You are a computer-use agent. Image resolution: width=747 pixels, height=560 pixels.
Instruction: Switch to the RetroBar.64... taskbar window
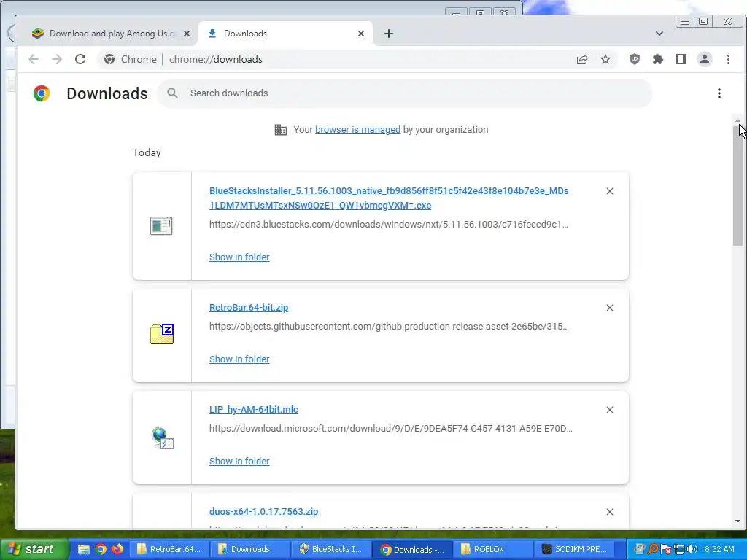tap(169, 549)
